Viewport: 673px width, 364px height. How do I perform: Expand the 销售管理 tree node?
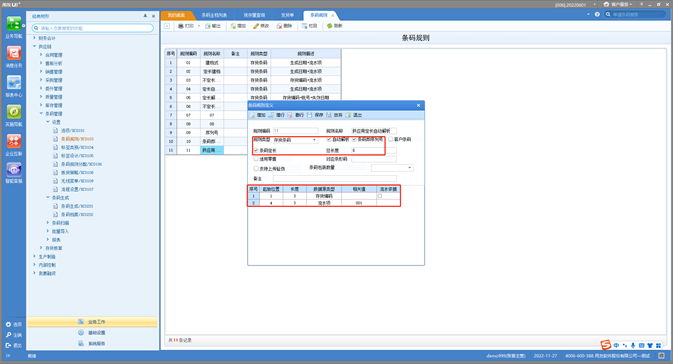click(x=41, y=72)
